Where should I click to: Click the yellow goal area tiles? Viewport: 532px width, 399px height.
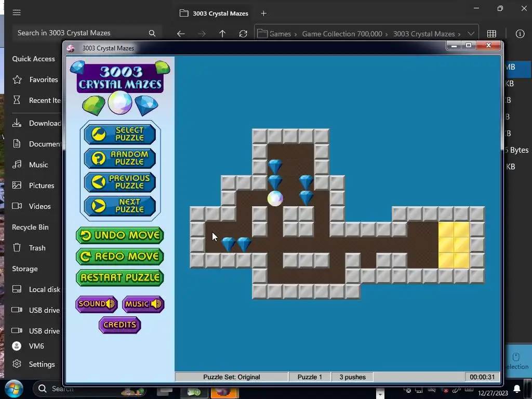tap(454, 245)
